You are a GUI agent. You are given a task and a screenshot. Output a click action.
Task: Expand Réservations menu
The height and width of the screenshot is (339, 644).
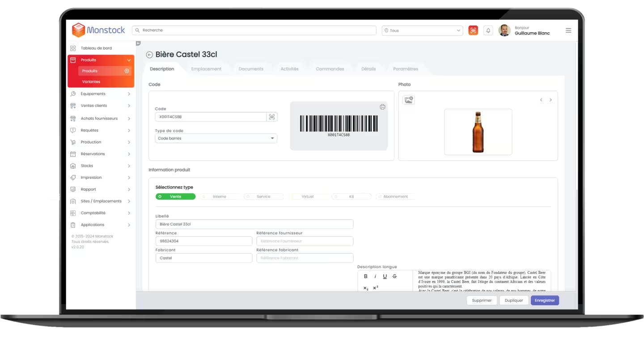129,154
